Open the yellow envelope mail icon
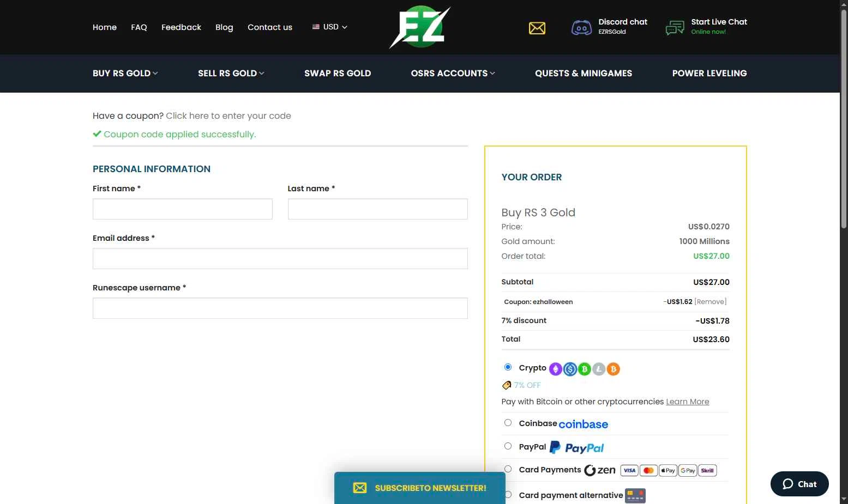 click(x=537, y=28)
